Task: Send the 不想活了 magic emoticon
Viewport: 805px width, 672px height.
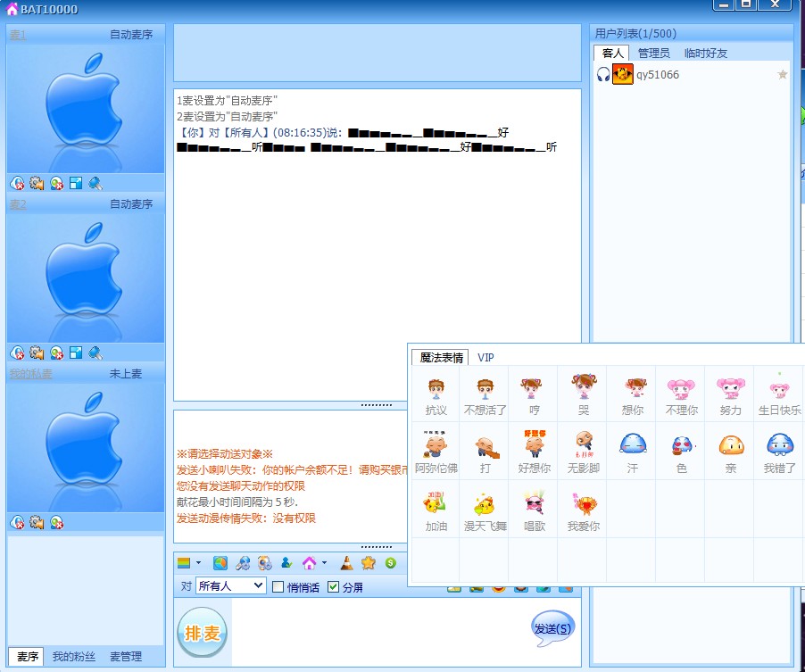Action: (485, 394)
